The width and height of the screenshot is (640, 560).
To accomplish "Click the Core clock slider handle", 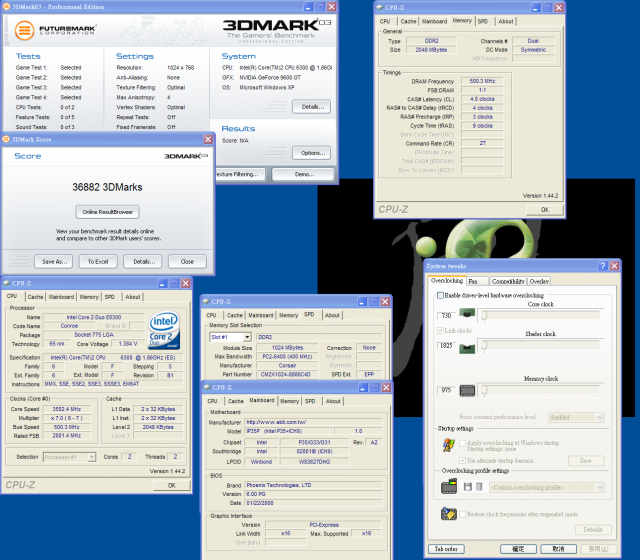I will coord(484,316).
